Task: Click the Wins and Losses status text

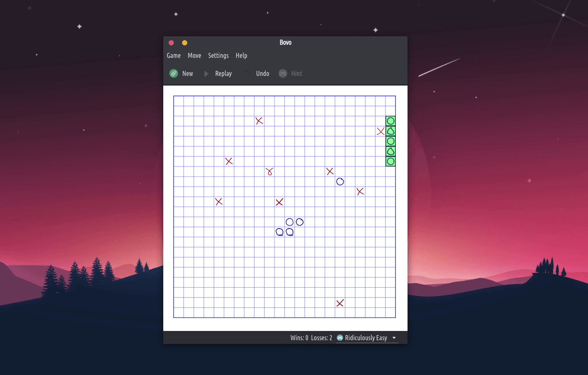Action: pos(311,338)
